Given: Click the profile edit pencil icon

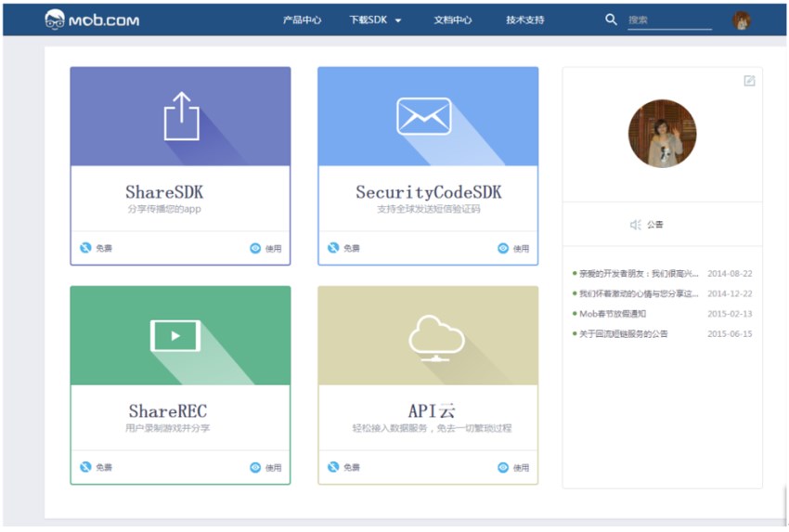Looking at the screenshot, I should (x=749, y=81).
